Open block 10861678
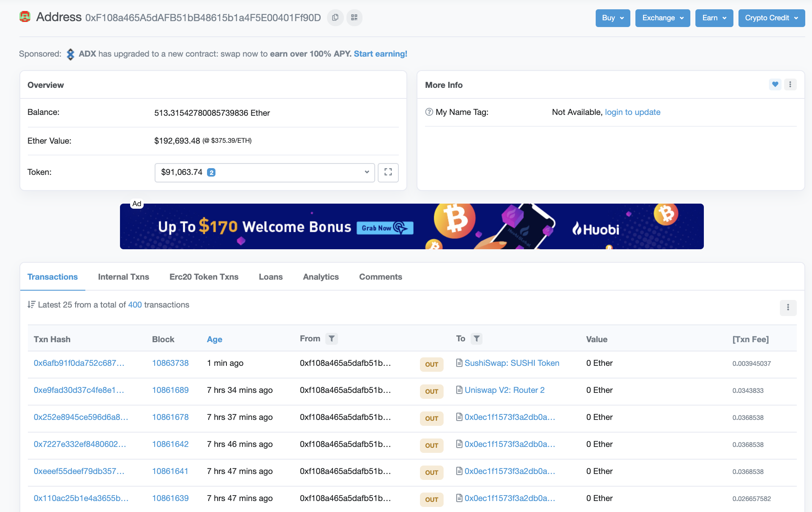The width and height of the screenshot is (812, 512). [170, 417]
